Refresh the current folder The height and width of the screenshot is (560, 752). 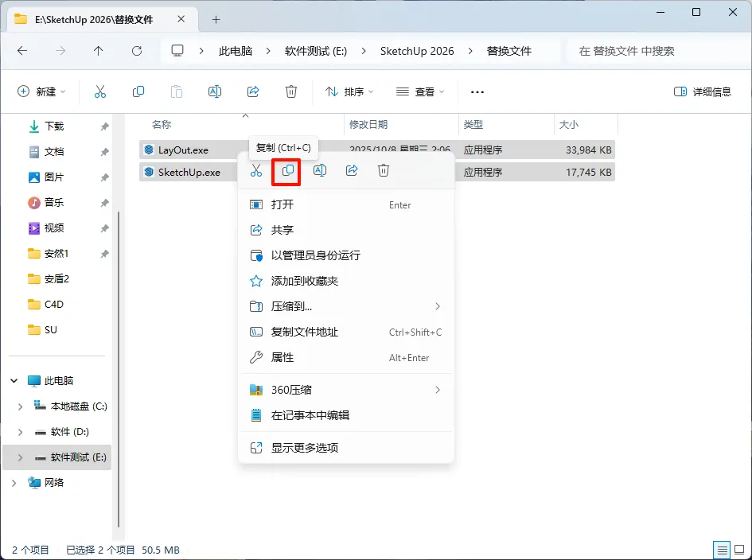[x=137, y=51]
